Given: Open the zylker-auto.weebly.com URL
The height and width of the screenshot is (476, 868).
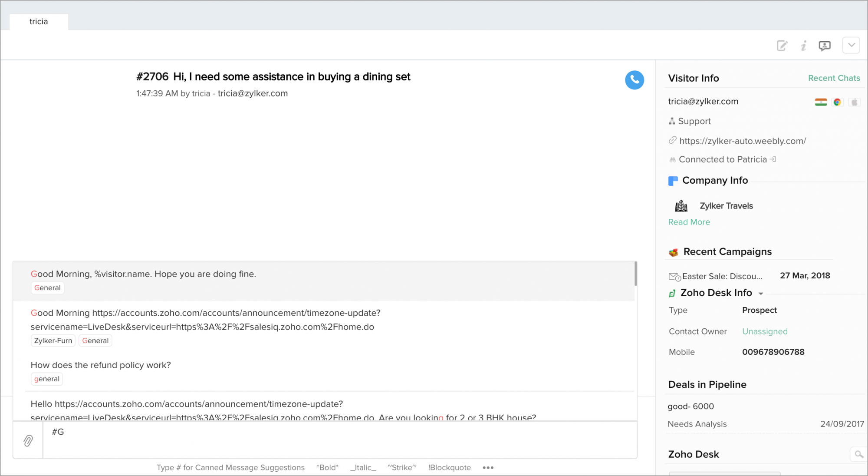Looking at the screenshot, I should coord(742,141).
